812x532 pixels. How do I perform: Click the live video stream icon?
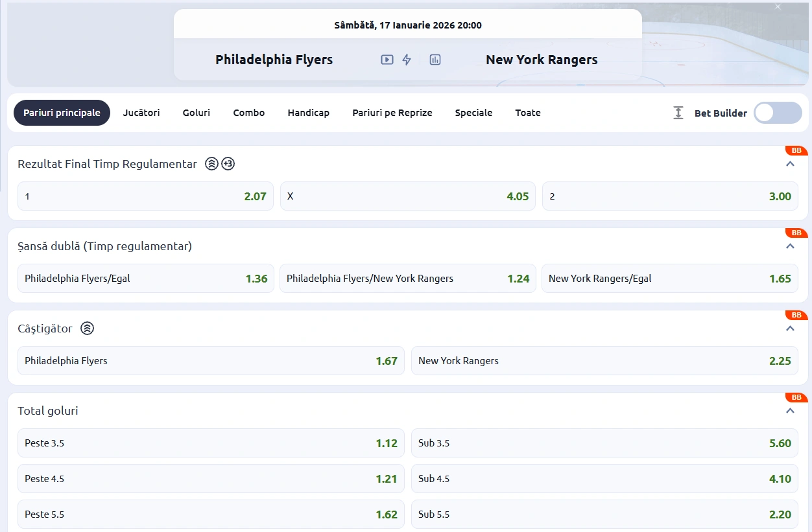(387, 60)
